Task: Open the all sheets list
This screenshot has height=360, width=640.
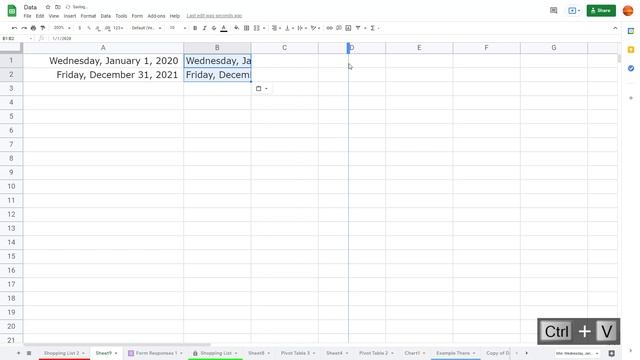Action: pyautogui.click(x=29, y=353)
